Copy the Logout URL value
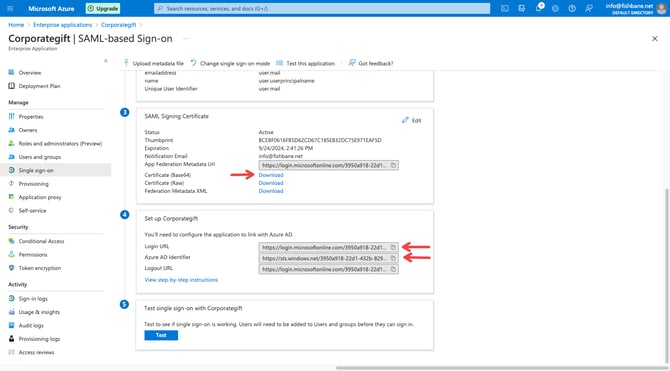 [393, 269]
